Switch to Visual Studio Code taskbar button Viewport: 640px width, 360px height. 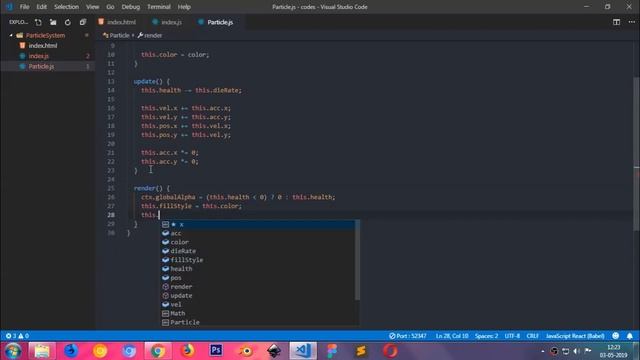(x=303, y=351)
